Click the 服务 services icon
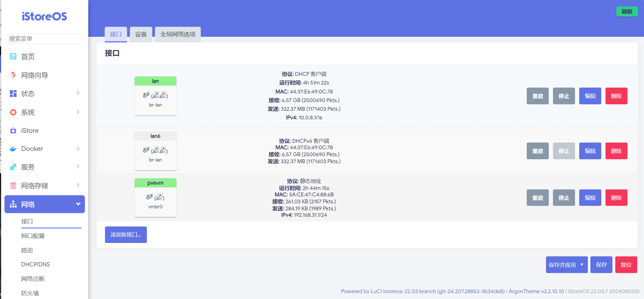The image size is (644, 299). pos(13,167)
